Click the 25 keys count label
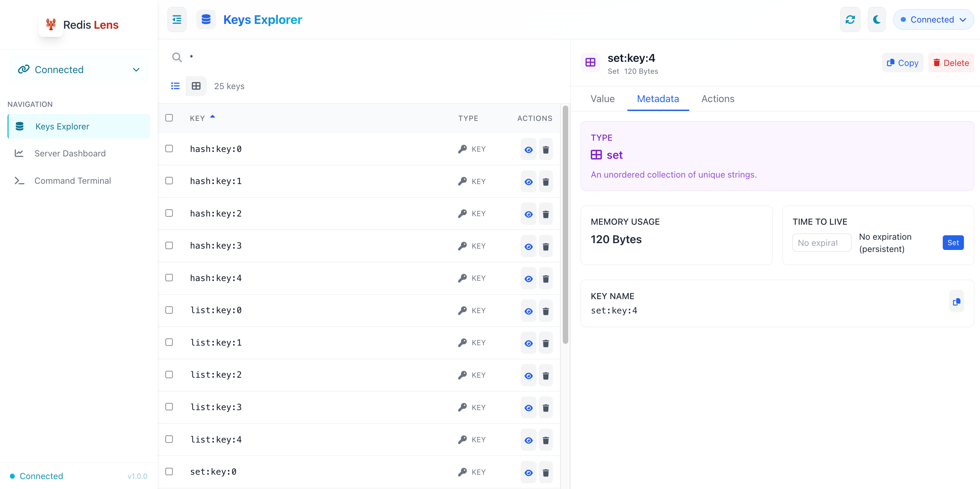Image resolution: width=980 pixels, height=489 pixels. pyautogui.click(x=229, y=86)
